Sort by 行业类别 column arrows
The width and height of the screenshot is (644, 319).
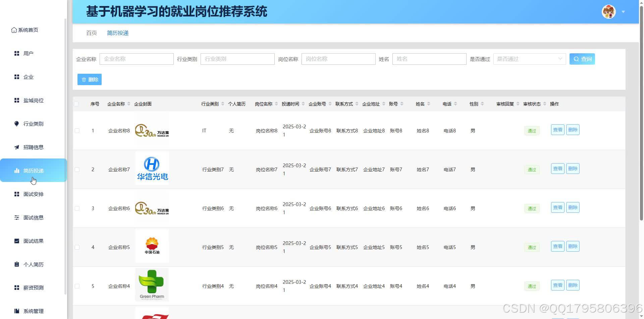[223, 104]
